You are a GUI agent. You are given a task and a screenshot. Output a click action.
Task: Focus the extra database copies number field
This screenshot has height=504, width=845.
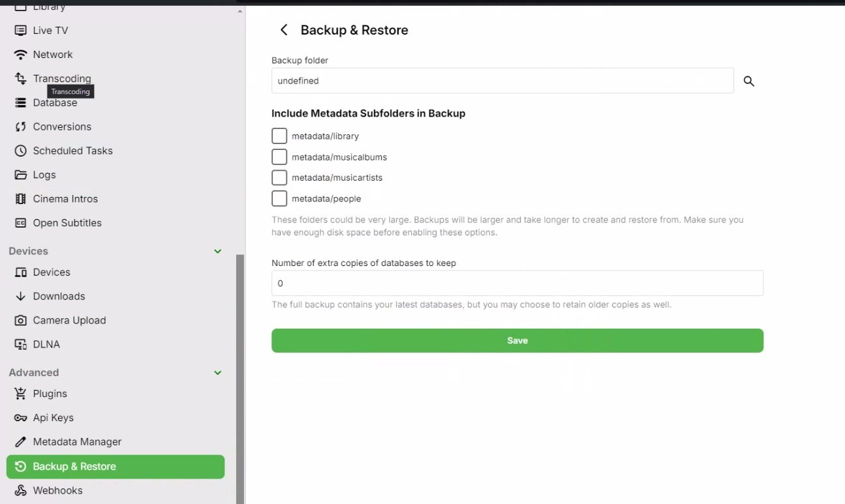tap(517, 284)
